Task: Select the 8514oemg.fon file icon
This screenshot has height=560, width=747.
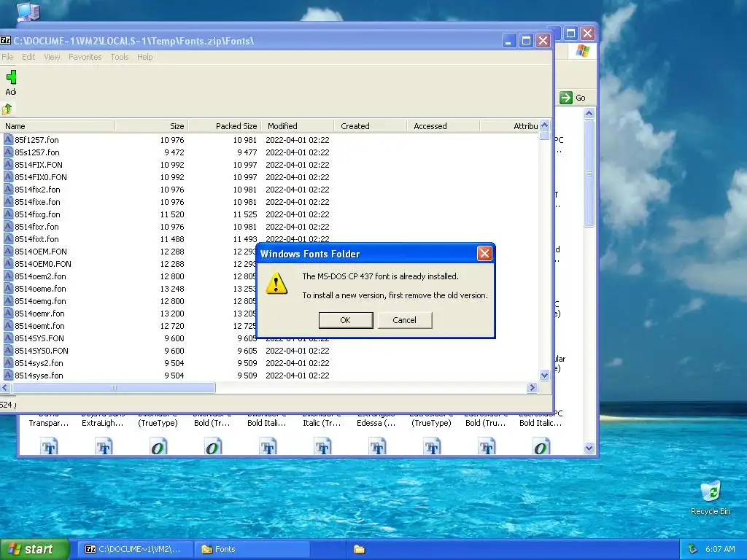Action: 8,300
